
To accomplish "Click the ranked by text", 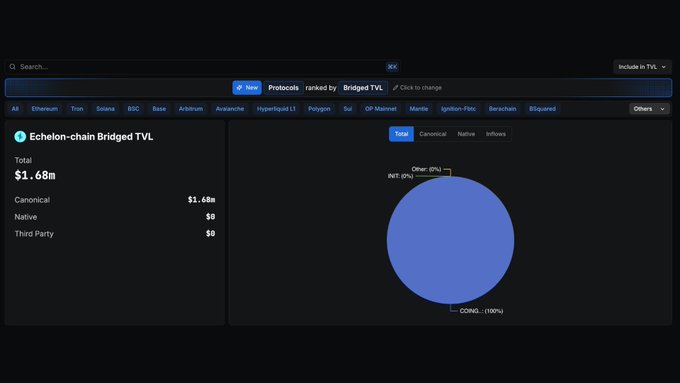I will 321,88.
